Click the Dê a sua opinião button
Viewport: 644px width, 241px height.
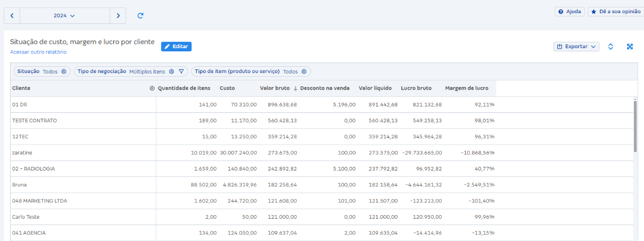(x=615, y=12)
